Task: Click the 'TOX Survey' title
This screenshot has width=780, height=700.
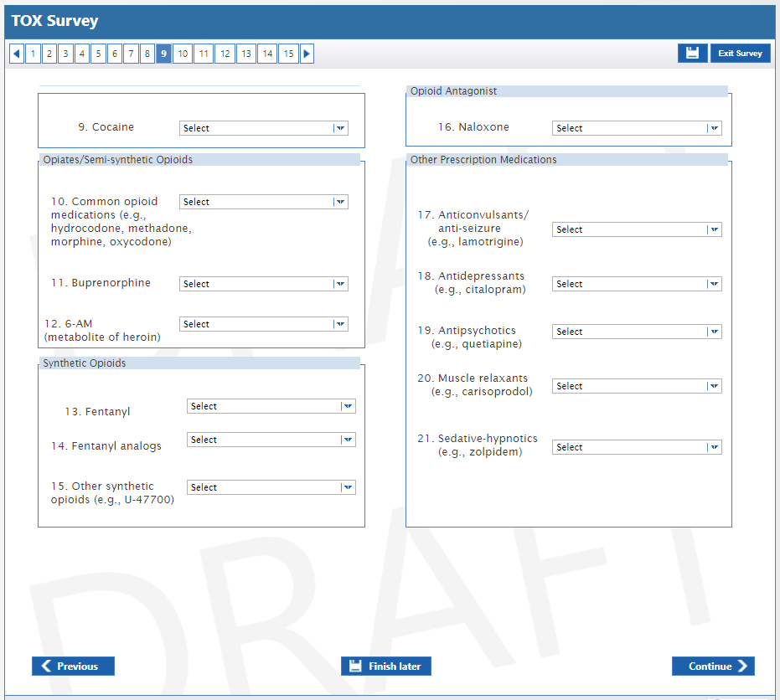Action: (54, 21)
